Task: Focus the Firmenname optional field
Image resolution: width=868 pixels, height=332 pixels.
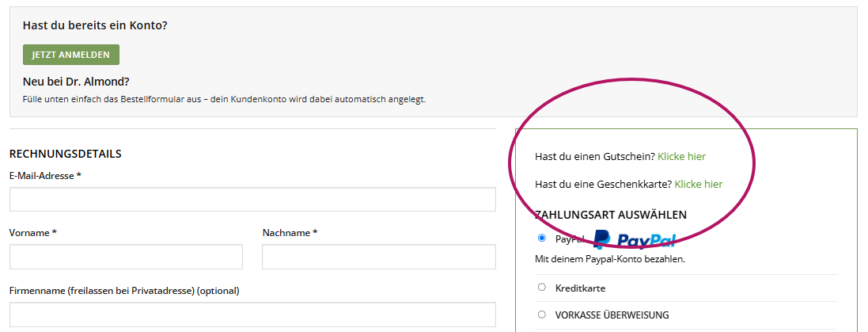Action: (x=252, y=315)
